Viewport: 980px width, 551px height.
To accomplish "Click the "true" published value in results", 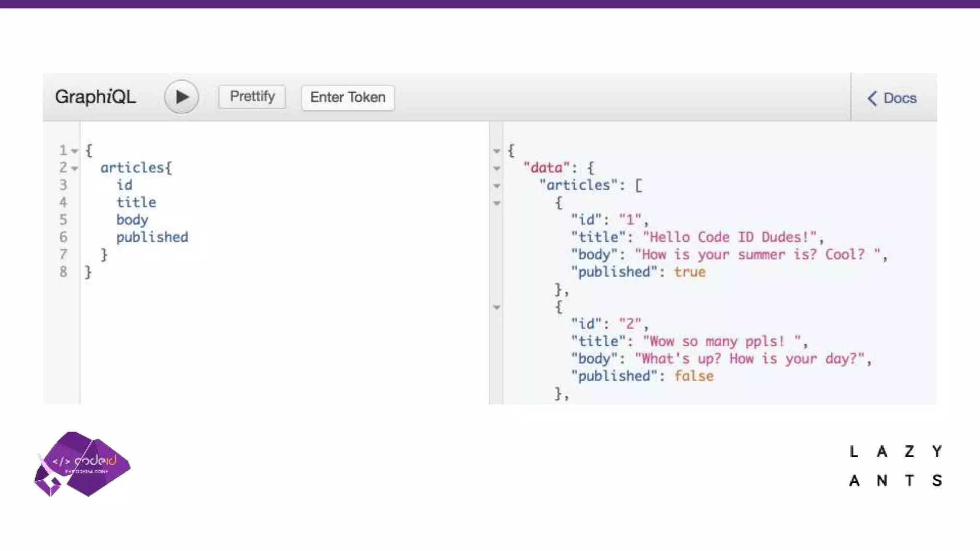I will coord(690,272).
